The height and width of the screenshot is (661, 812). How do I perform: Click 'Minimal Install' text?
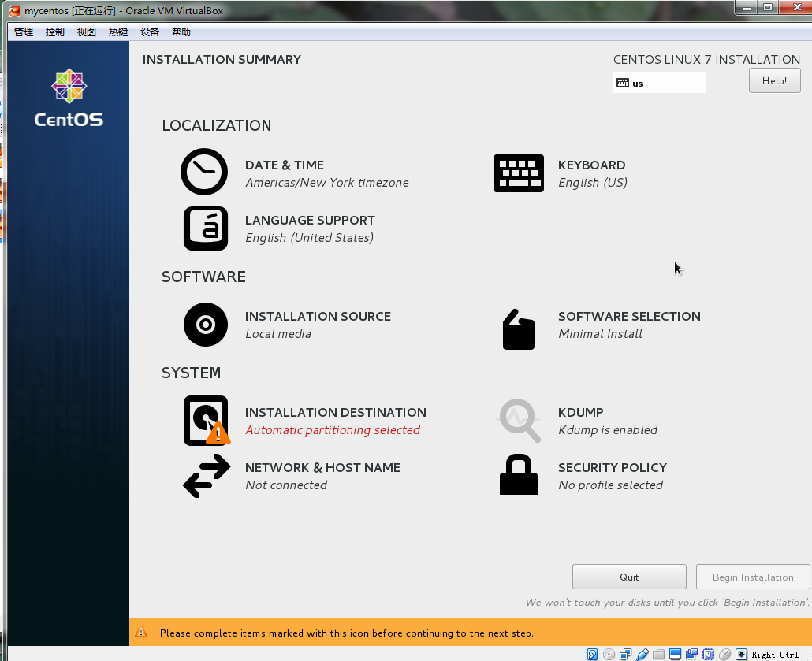600,334
